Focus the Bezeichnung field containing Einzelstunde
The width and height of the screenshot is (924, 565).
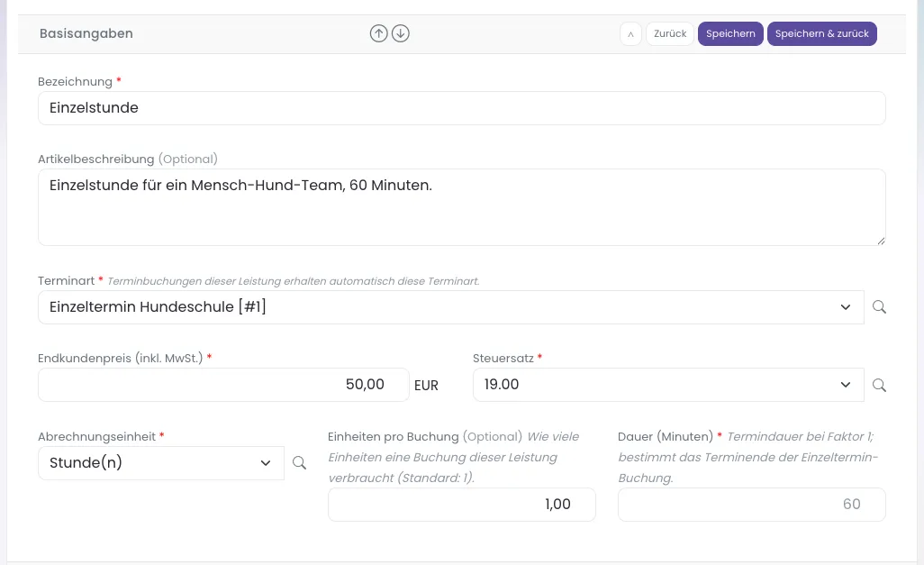461,108
